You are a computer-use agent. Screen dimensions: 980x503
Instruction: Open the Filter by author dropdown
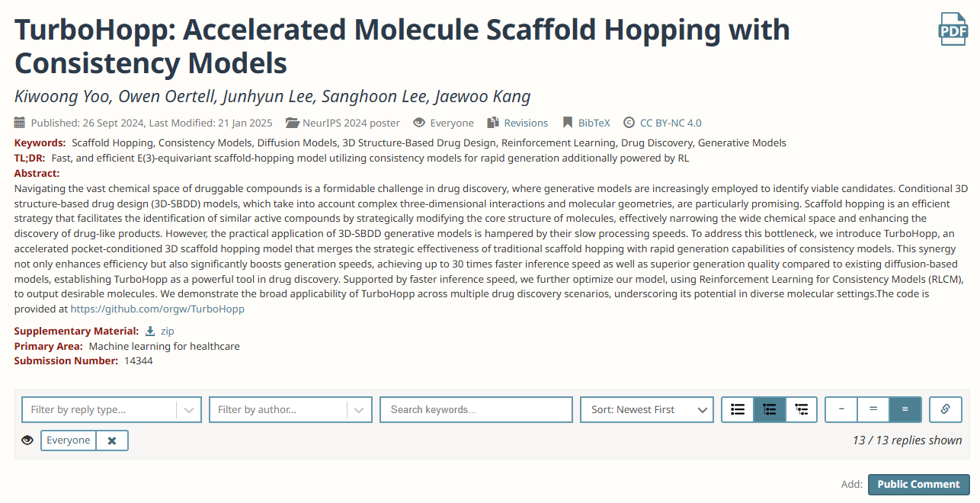click(290, 409)
